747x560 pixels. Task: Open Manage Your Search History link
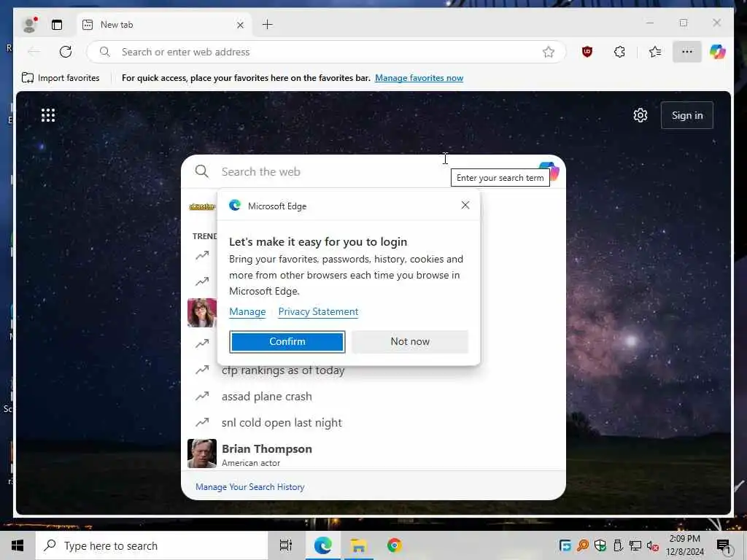[249, 486]
